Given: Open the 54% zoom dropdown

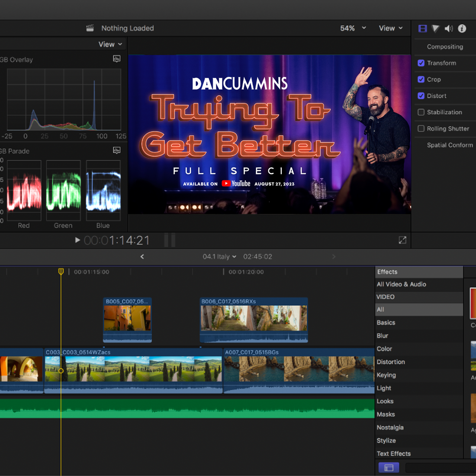Looking at the screenshot, I should [353, 29].
